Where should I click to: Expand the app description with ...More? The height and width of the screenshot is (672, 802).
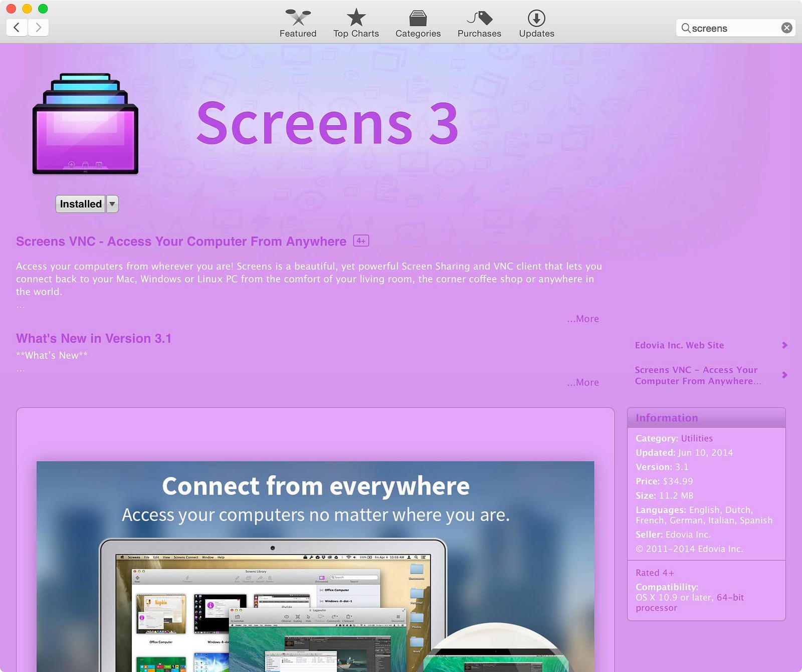[x=583, y=319]
